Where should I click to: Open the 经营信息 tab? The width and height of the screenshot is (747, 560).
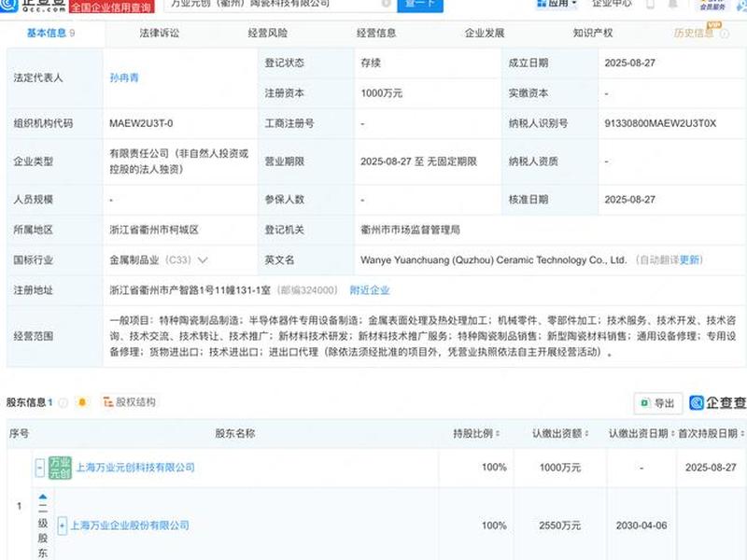[x=376, y=33]
